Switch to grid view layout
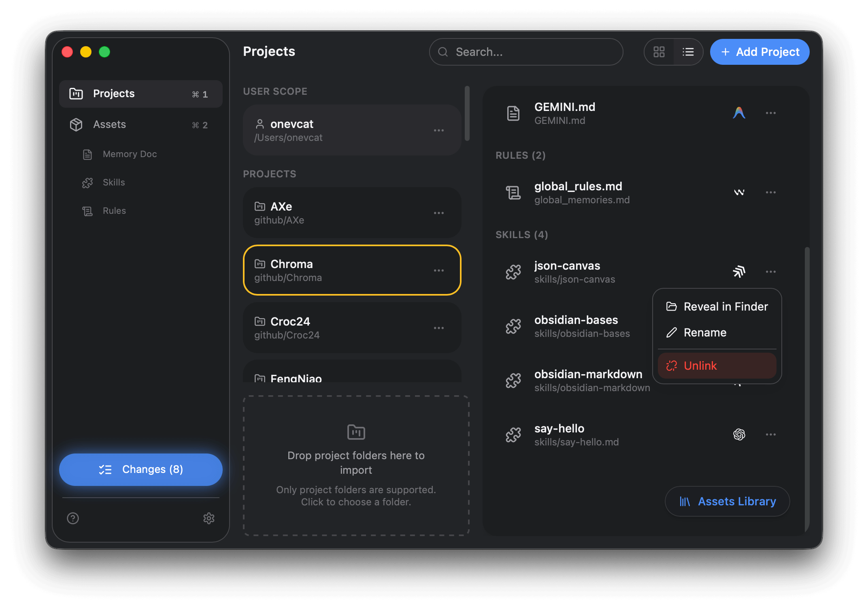This screenshot has height=609, width=868. [x=659, y=52]
